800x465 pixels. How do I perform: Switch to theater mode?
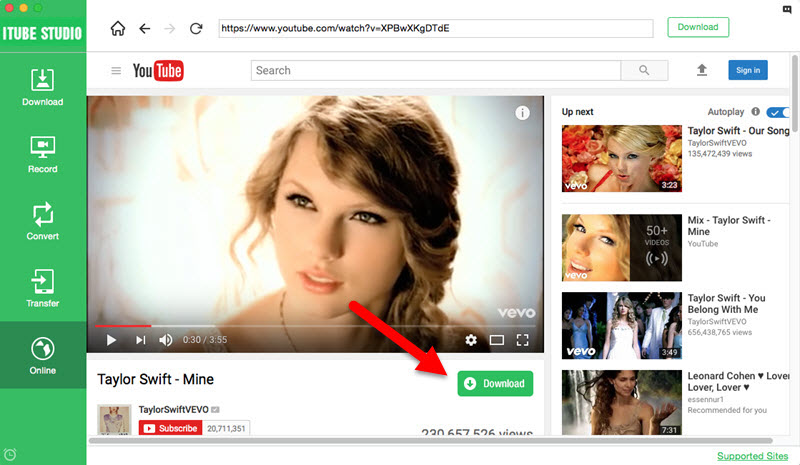tap(496, 340)
